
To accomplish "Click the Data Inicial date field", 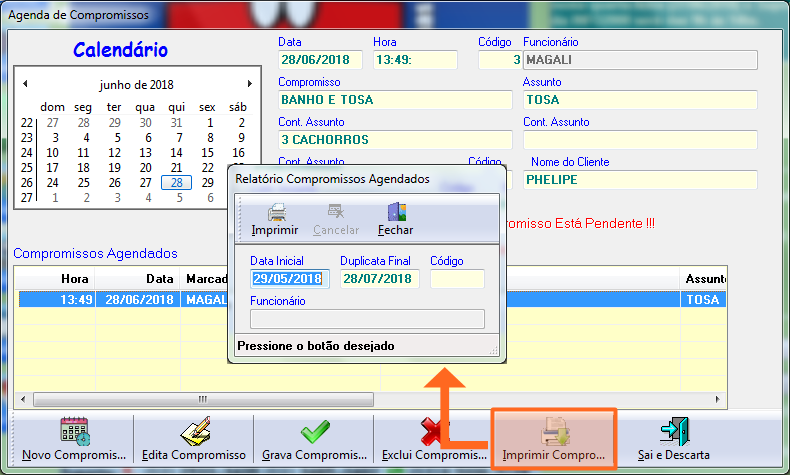I will point(288,279).
